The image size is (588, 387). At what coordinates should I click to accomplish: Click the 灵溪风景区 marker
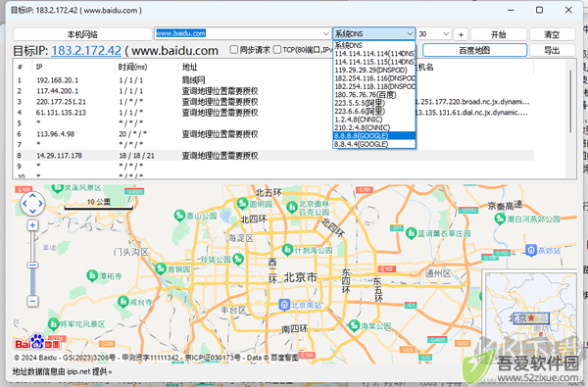58,187
